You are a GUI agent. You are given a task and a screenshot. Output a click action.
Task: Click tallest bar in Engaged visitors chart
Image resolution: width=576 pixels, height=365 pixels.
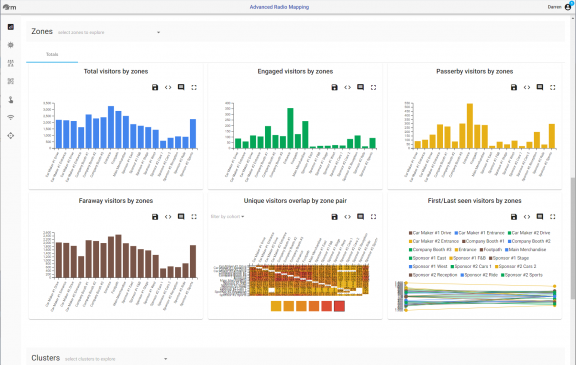(x=290, y=128)
